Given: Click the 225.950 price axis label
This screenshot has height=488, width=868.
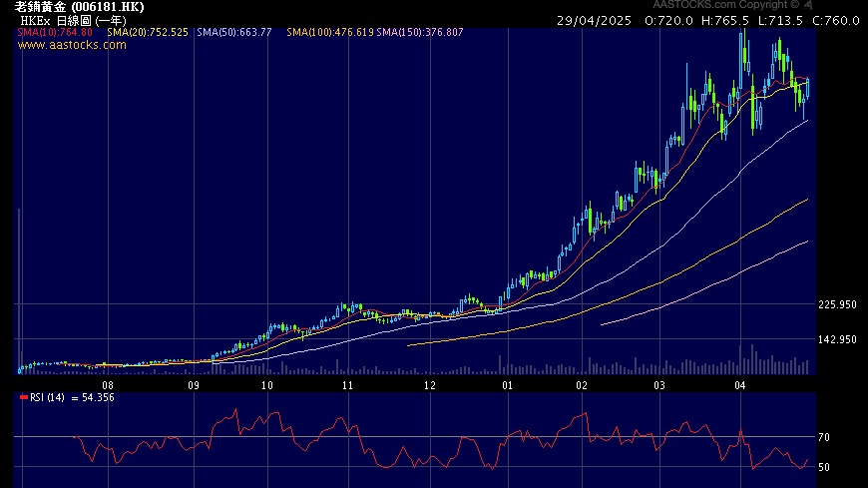Looking at the screenshot, I should (x=837, y=305).
